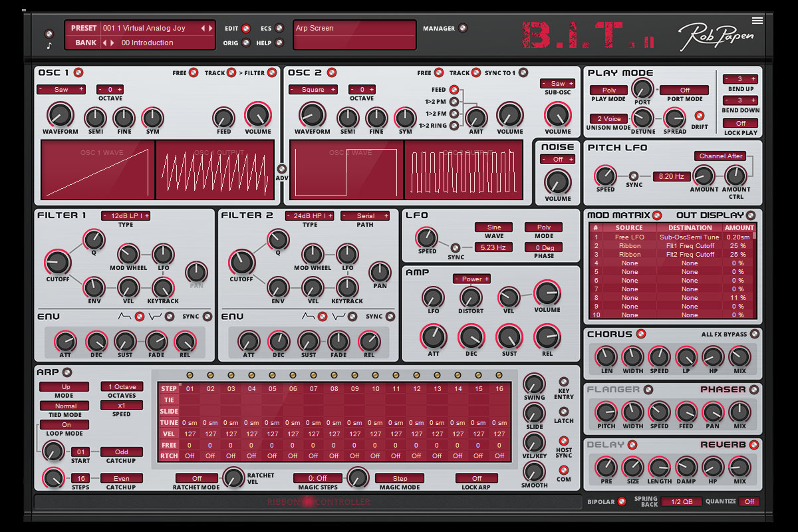The width and height of the screenshot is (798, 532).
Task: Select the filter 2 inverted envelope shape icon
Action: tap(339, 317)
